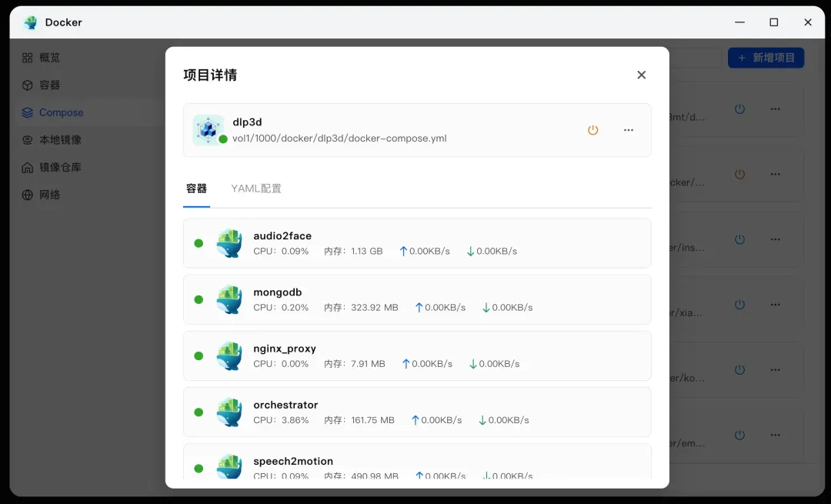Open the dlp3d three-dot more menu

[629, 130]
